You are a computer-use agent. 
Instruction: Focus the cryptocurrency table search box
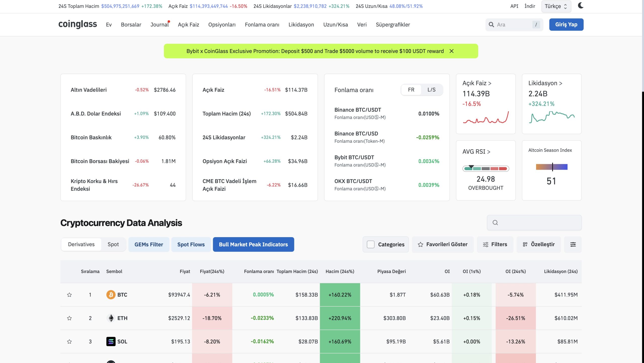click(x=534, y=223)
